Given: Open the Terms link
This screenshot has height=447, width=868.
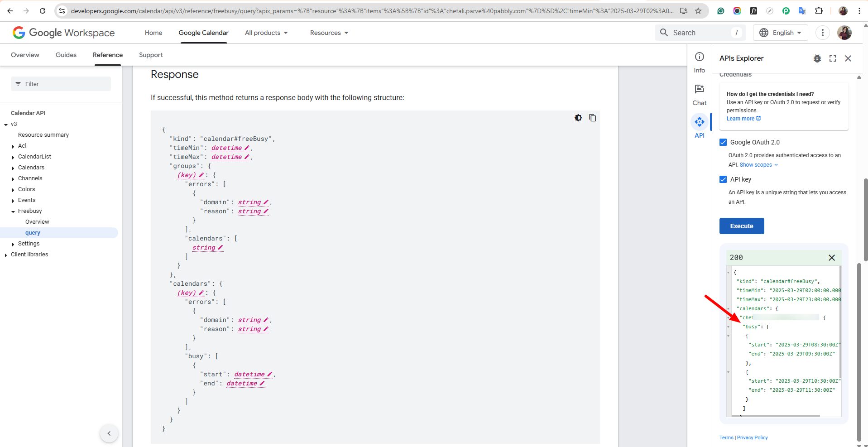Looking at the screenshot, I should click(x=726, y=437).
